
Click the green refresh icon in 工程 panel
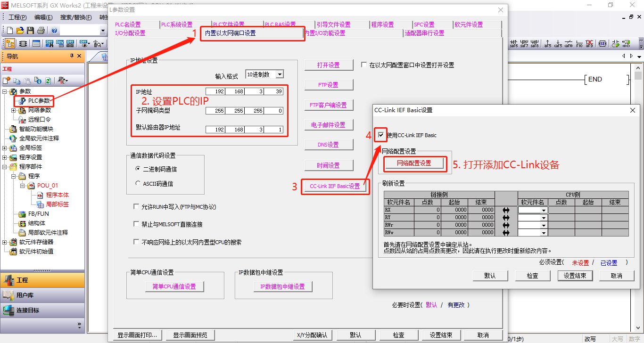point(48,81)
